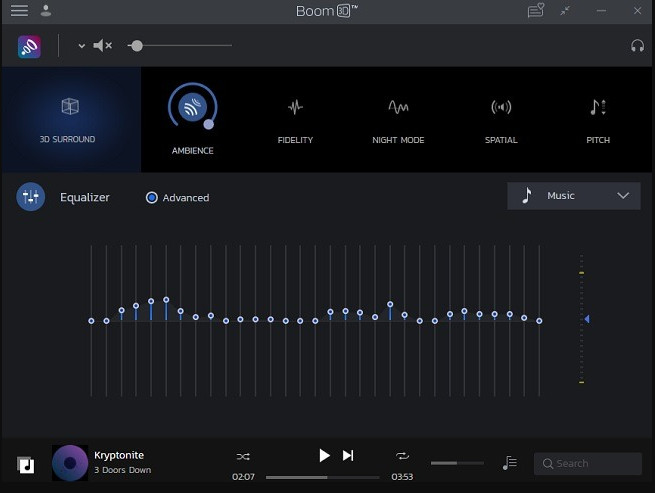
Task: Open the headphones selection icon
Action: 637,46
